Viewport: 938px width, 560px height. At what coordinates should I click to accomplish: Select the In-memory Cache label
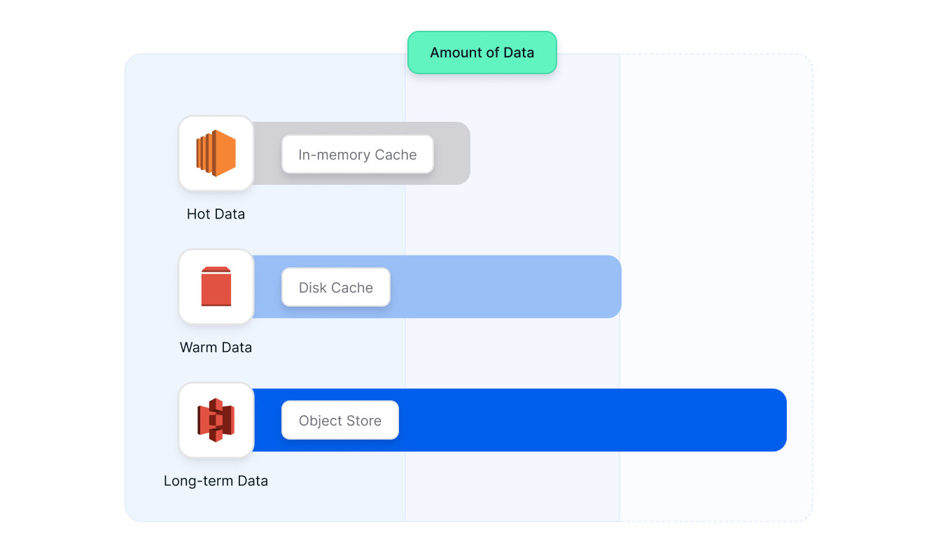[357, 155]
